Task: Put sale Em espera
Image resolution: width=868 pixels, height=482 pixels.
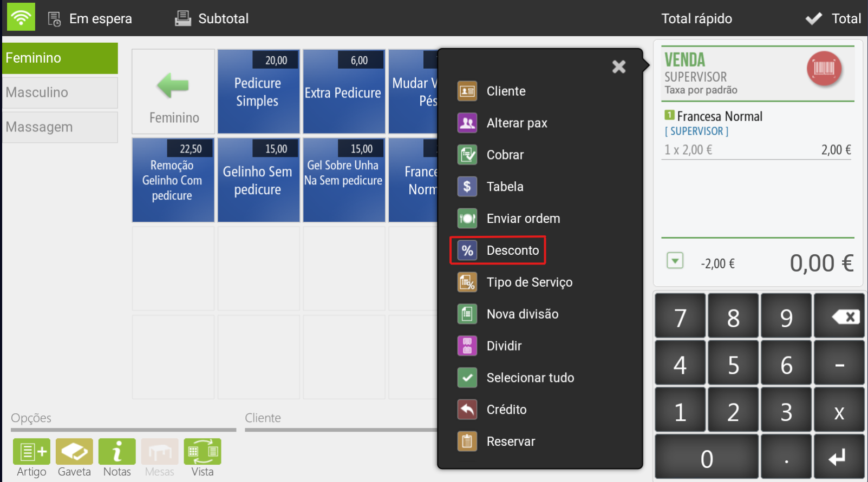Action: tap(90, 19)
